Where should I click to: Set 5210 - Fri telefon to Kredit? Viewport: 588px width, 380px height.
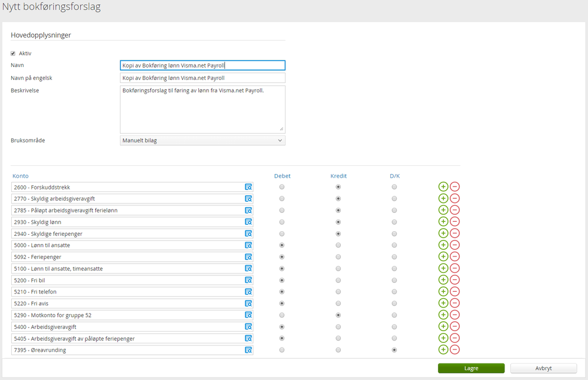[x=338, y=292]
